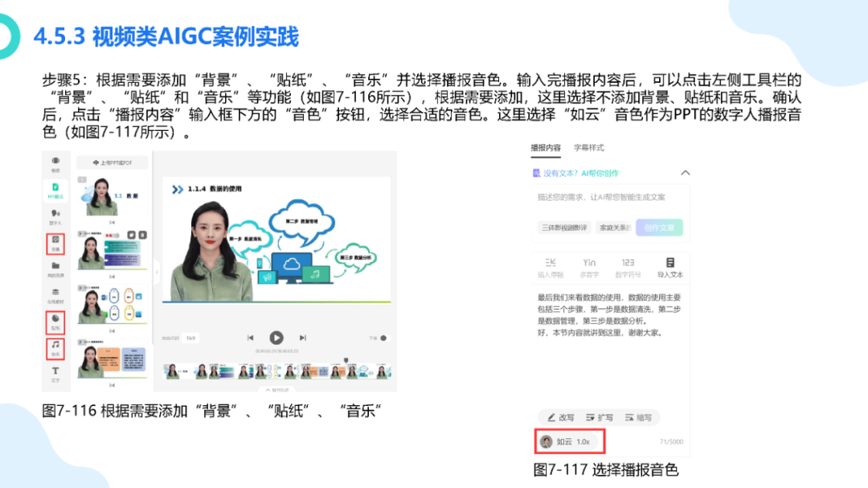Click the 71/5000 character counter
This screenshot has height=488, width=868.
tap(671, 442)
